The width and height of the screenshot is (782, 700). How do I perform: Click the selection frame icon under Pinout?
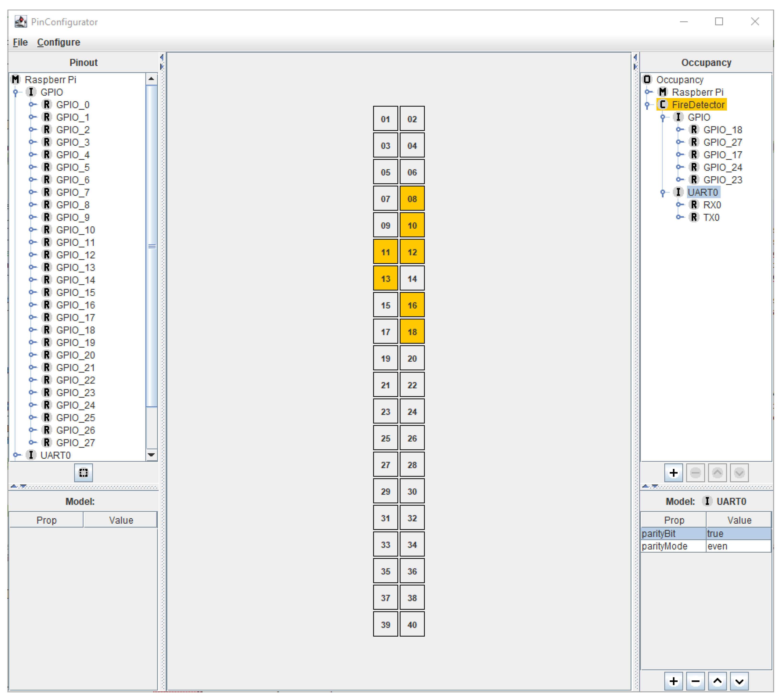pyautogui.click(x=84, y=473)
